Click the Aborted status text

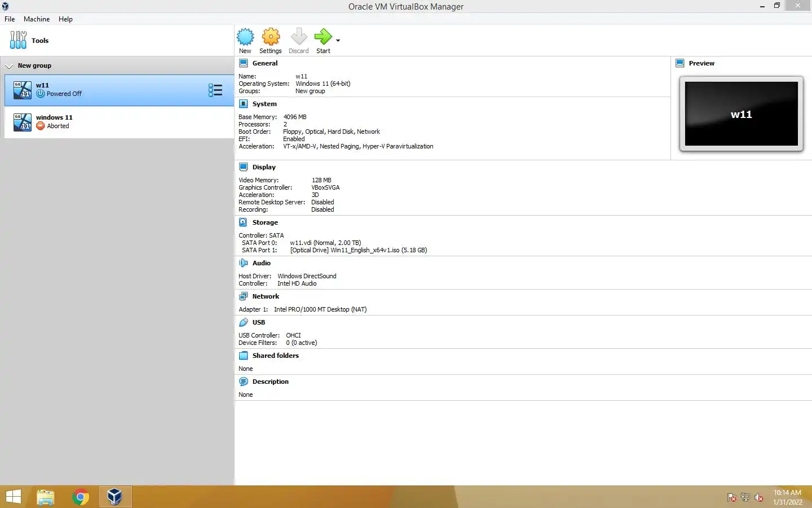click(58, 126)
